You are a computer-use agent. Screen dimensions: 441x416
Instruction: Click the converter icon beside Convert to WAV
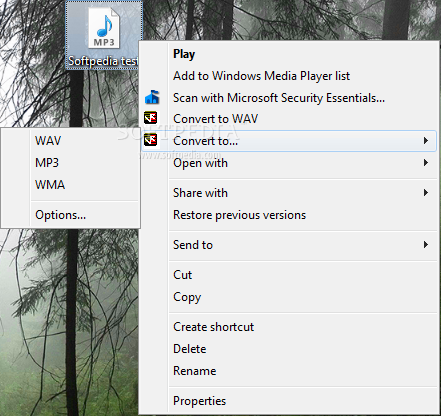[x=151, y=118]
